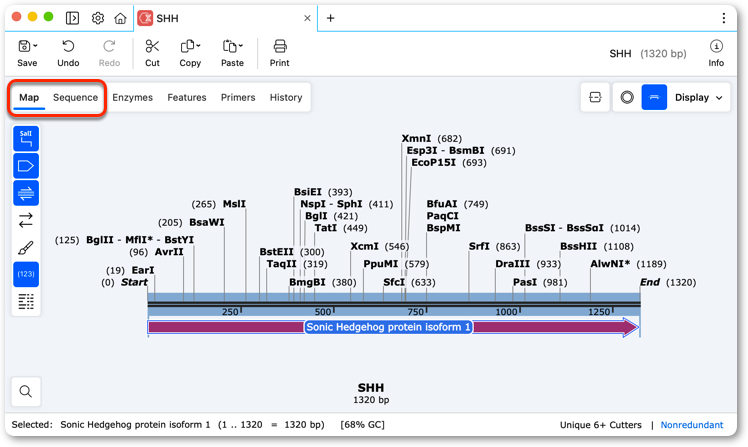Open the Info panel icon
Screen dimensions: 748x447
(716, 52)
